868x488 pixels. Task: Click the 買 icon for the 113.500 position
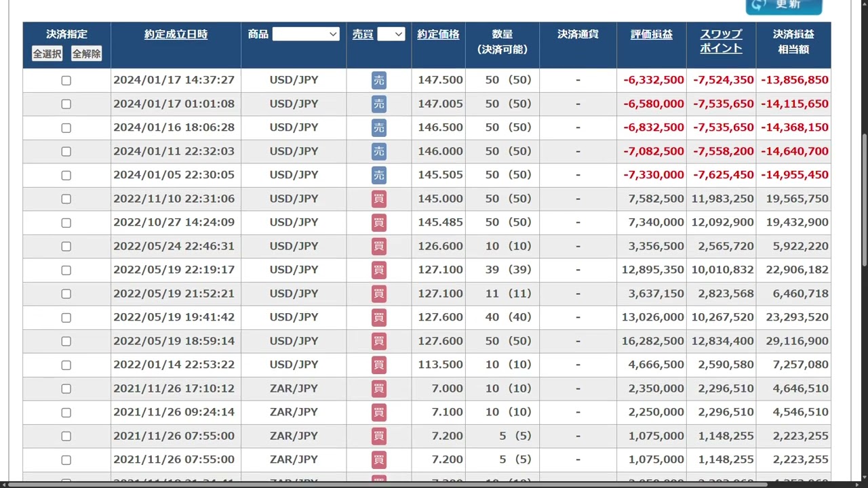[x=378, y=365]
